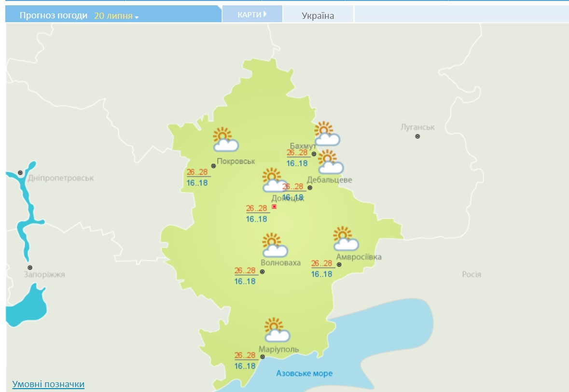The image size is (569, 392).
Task: Click the Росія country label
Action: 472,274
